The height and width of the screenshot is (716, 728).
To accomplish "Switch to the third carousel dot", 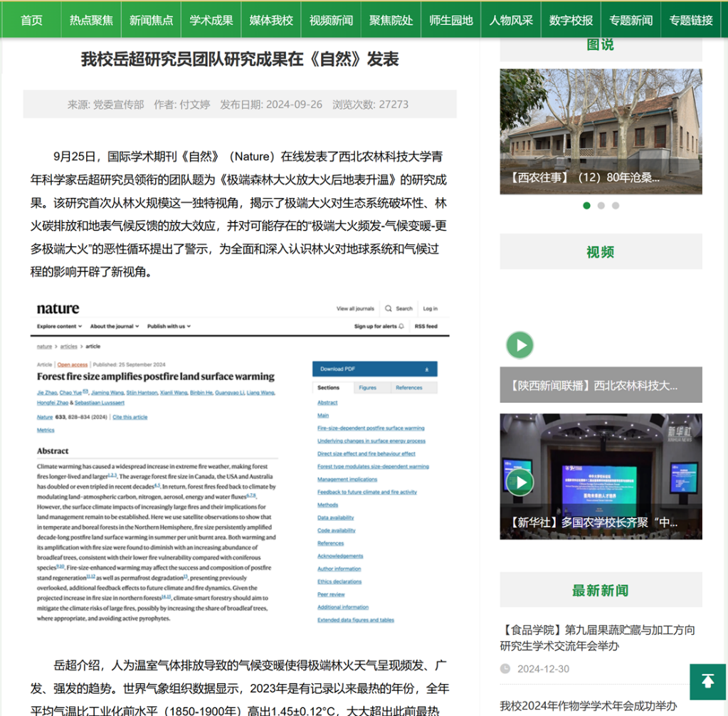I will (616, 206).
